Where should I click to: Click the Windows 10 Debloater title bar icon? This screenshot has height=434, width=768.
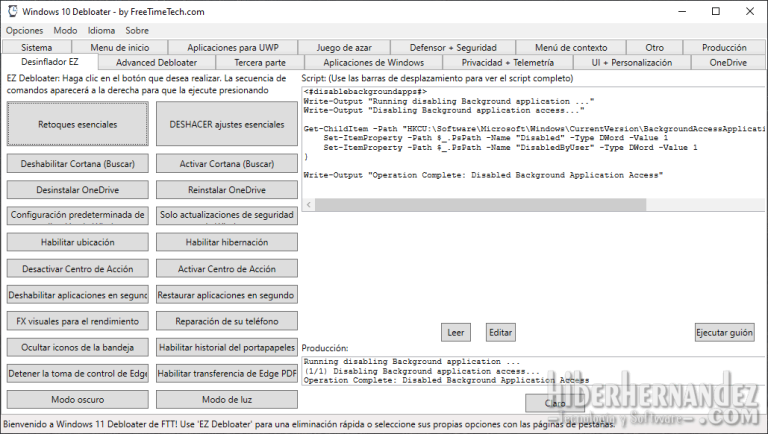pos(11,11)
